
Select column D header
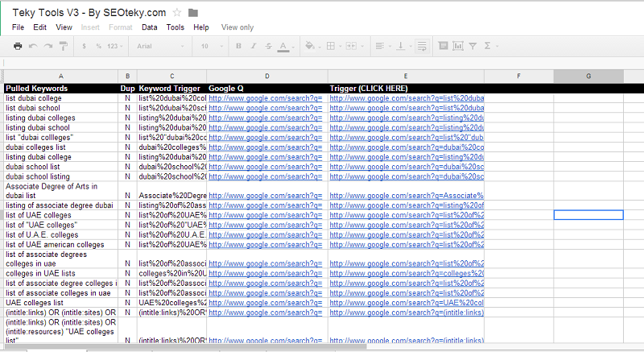pyautogui.click(x=267, y=77)
